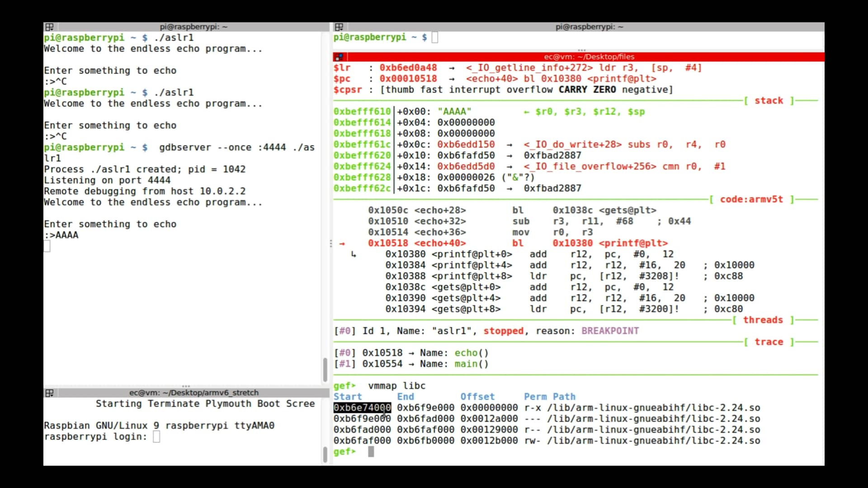Click grouping icon on red ec@vm titlebar
The image size is (868, 488).
coord(339,57)
